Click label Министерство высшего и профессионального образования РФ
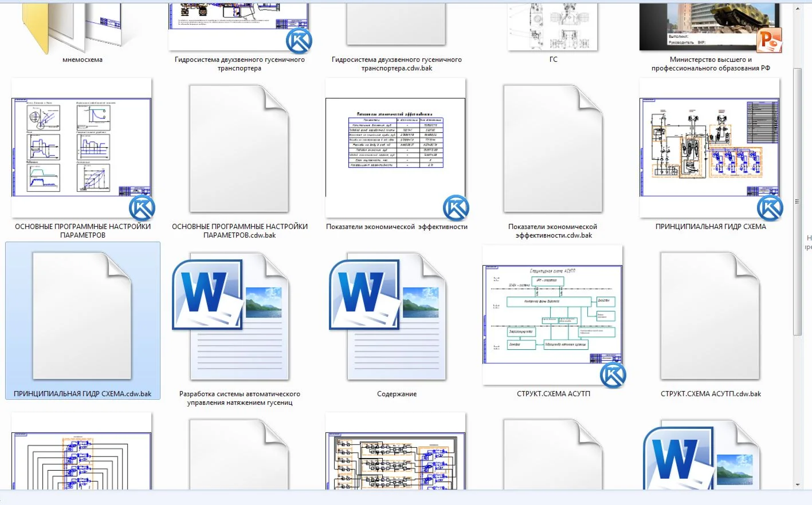 click(711, 64)
